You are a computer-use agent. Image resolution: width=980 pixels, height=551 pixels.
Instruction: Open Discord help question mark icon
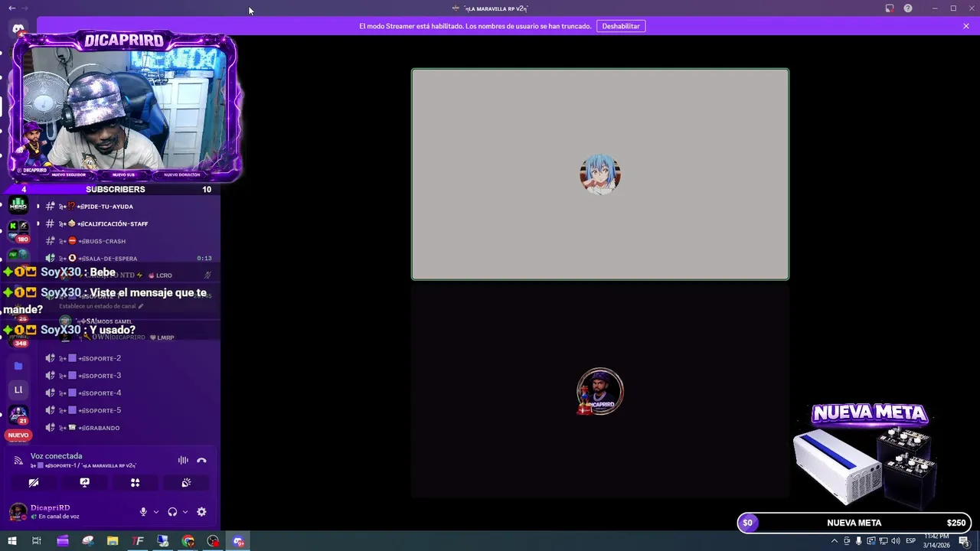[908, 8]
